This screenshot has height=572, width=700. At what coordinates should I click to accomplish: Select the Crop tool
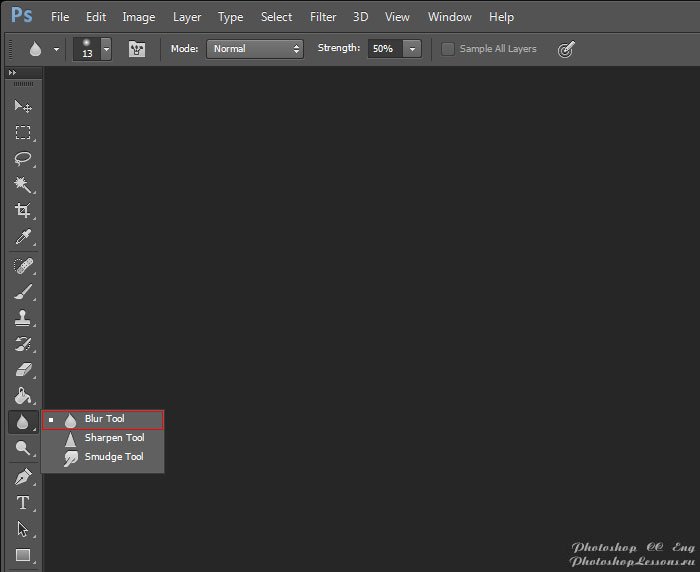[22, 210]
